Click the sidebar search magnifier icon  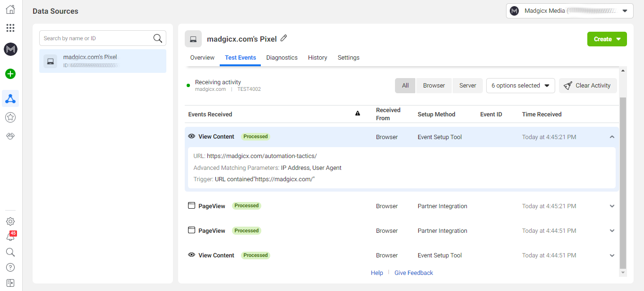(10, 252)
